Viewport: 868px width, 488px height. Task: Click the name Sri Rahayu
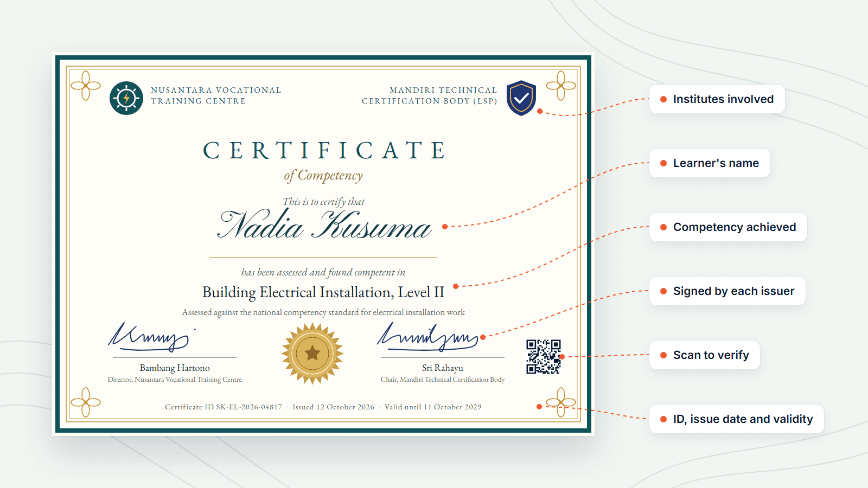443,368
